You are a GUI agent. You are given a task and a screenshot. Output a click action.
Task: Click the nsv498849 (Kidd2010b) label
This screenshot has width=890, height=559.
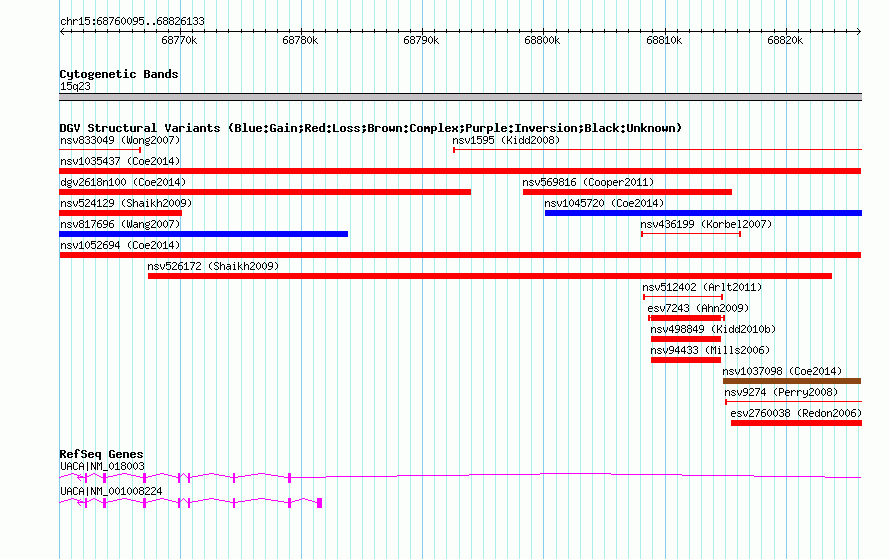[713, 329]
